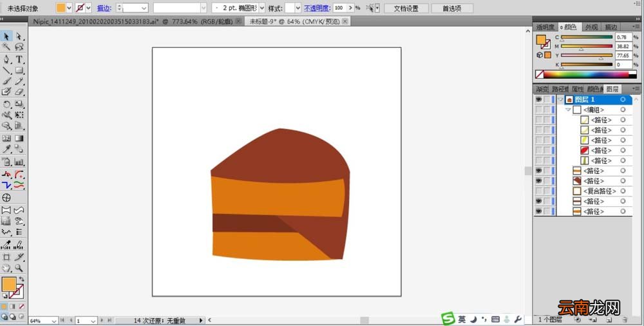Open the artboard number dropdown
Screen dimensions: 644x326
pyautogui.click(x=93, y=321)
